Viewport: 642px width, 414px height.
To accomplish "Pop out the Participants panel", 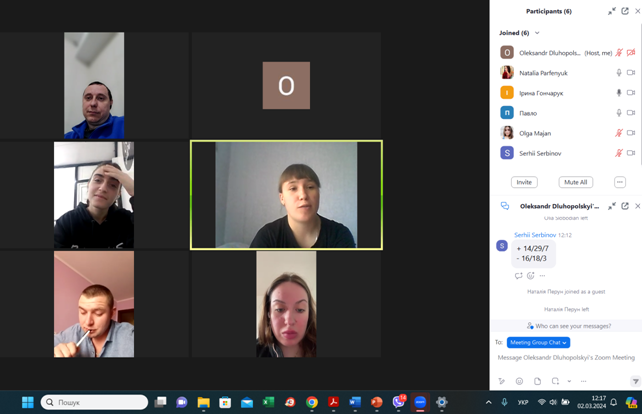I will [x=625, y=11].
